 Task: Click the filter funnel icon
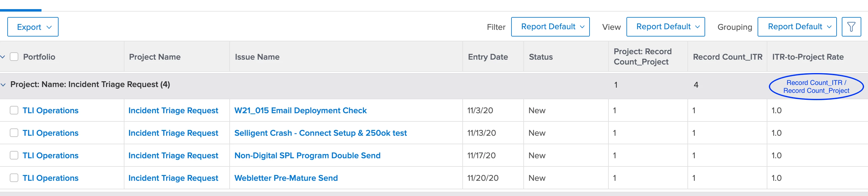coord(851,27)
